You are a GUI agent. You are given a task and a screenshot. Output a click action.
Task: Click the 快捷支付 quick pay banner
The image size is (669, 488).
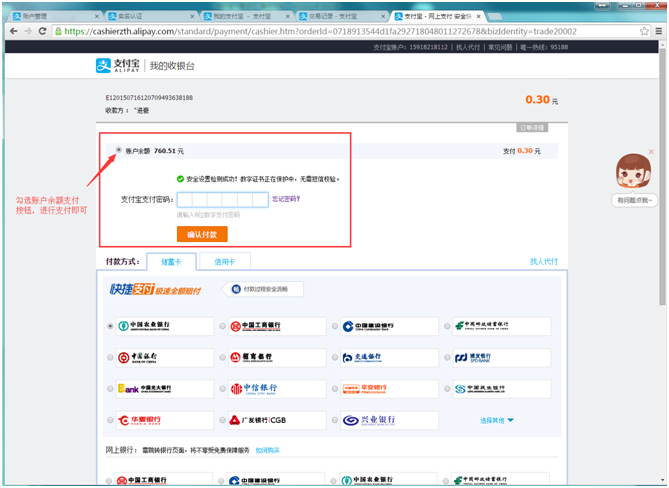[155, 290]
